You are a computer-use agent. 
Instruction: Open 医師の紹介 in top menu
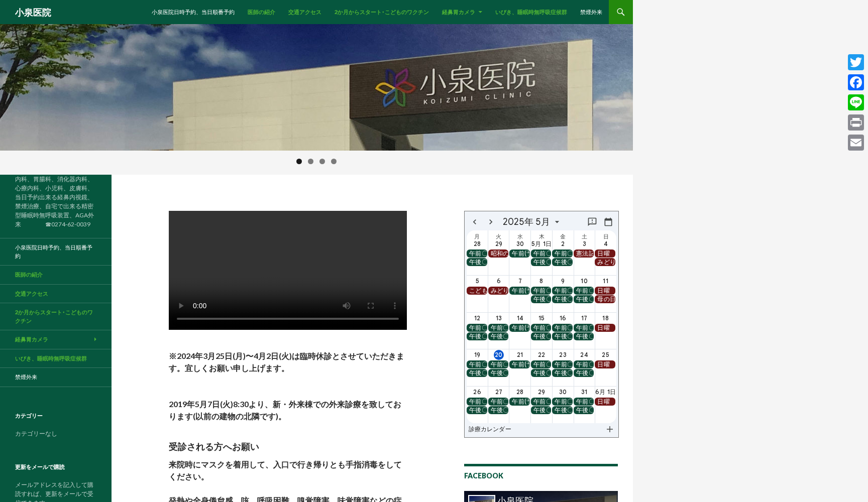[x=261, y=12]
